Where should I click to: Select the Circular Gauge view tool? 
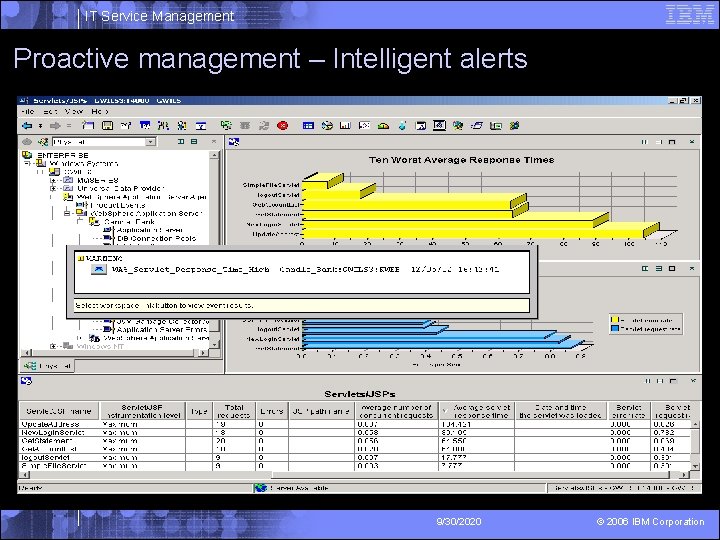[383, 125]
